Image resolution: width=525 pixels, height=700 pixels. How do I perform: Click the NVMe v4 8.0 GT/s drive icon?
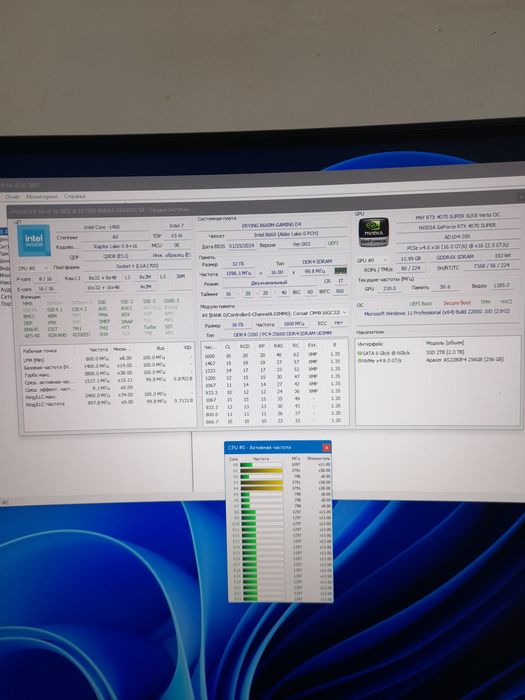tap(360, 360)
